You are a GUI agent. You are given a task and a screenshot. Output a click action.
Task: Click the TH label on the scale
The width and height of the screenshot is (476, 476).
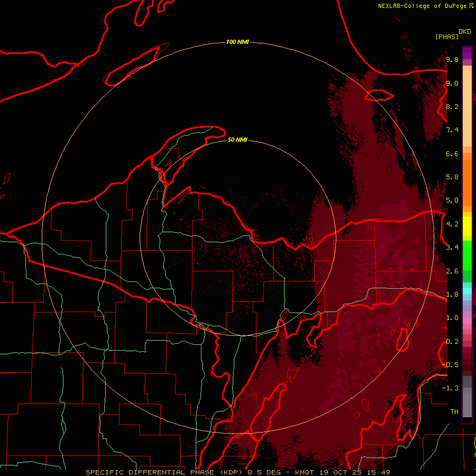tap(454, 412)
